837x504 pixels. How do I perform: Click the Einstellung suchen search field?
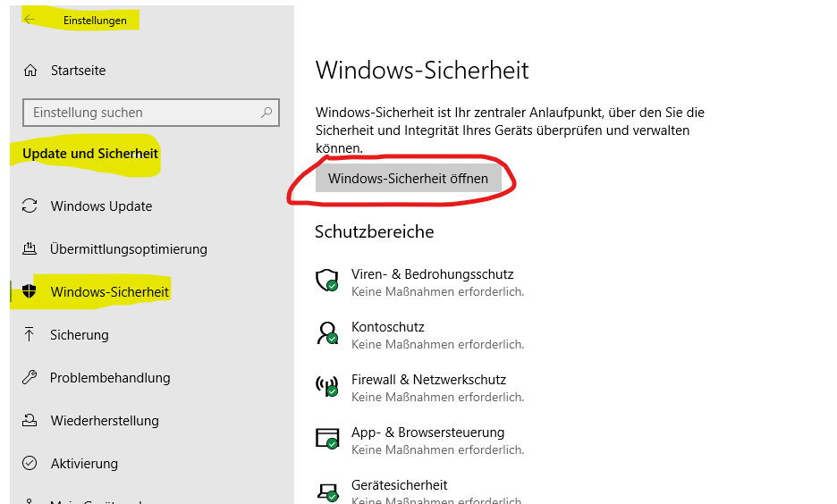click(151, 113)
